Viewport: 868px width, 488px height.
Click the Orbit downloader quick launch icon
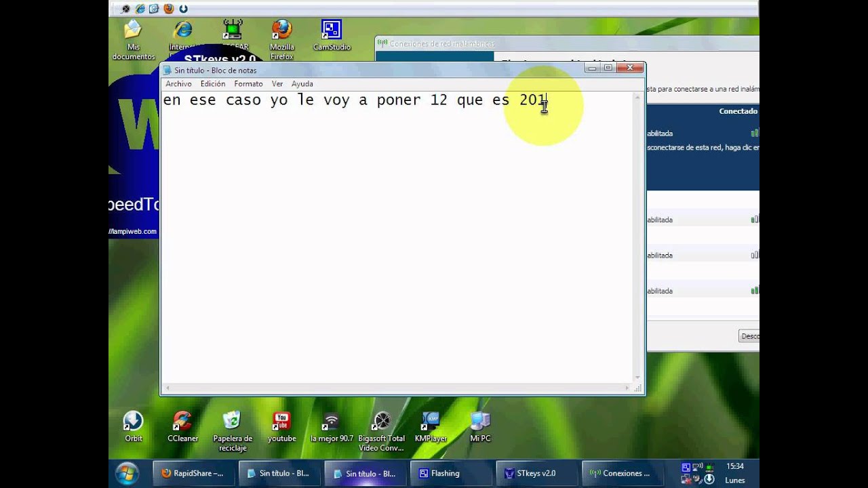tap(183, 9)
